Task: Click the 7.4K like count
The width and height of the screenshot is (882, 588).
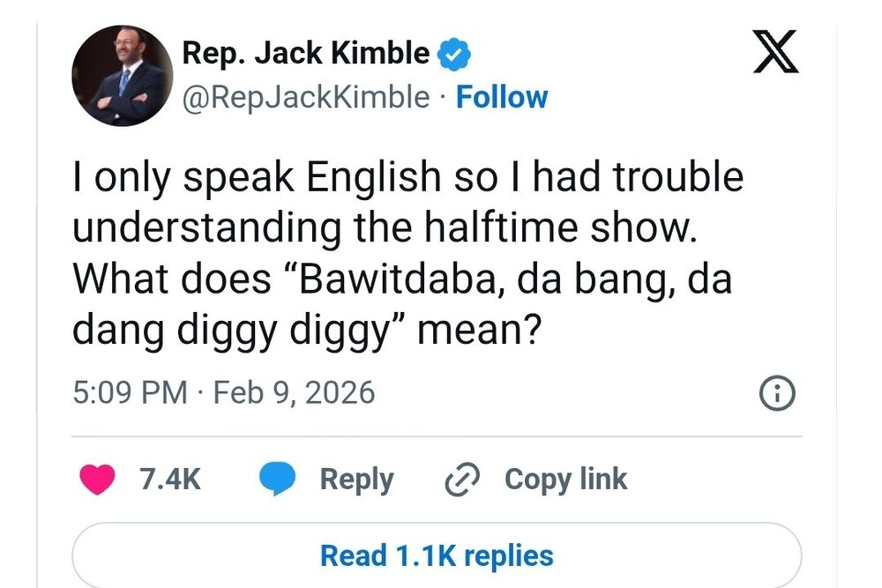Action: 170,479
